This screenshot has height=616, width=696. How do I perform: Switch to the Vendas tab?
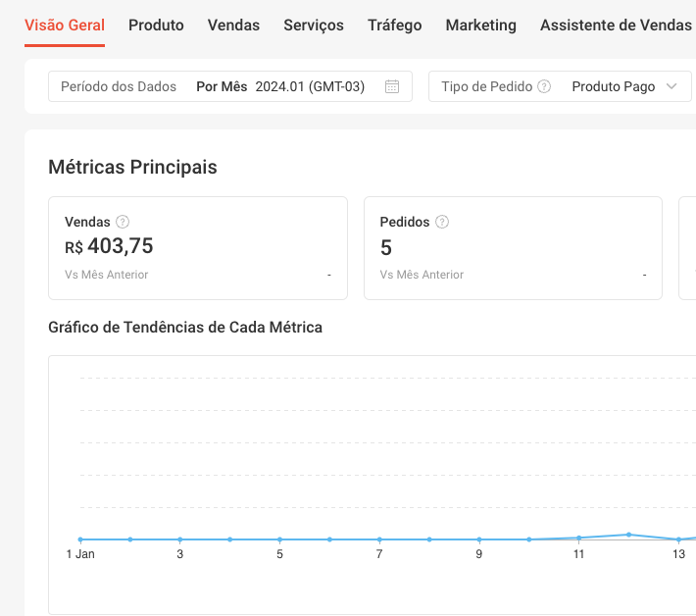(233, 26)
